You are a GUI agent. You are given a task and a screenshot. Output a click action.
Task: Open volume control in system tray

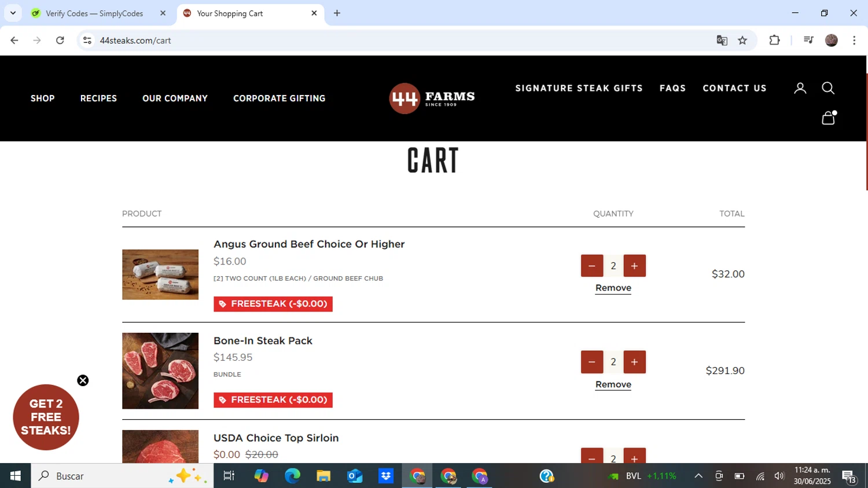779,476
